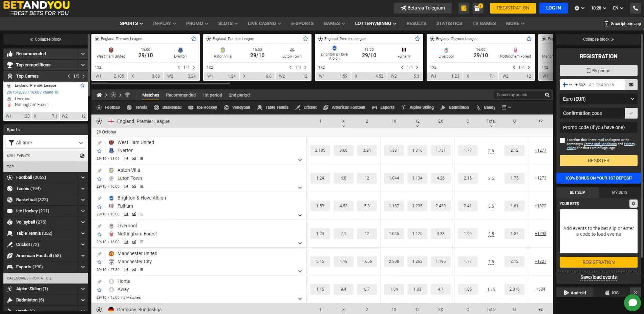Click the REGISTER button

(x=598, y=160)
